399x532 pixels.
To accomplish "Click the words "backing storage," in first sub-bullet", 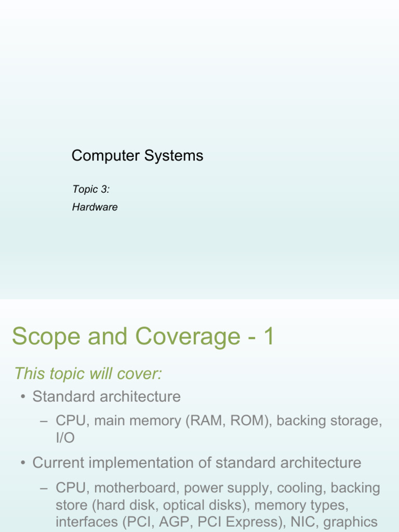I will [329, 421].
